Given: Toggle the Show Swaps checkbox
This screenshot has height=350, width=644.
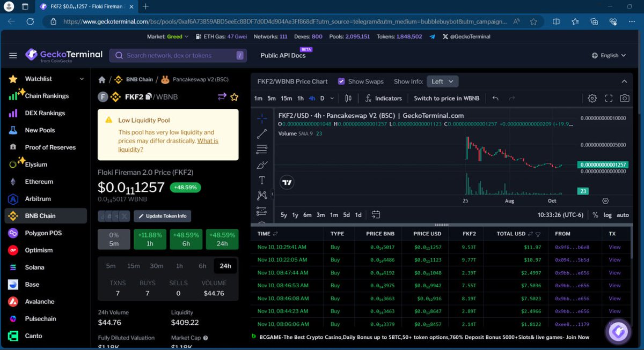Looking at the screenshot, I should tap(341, 81).
